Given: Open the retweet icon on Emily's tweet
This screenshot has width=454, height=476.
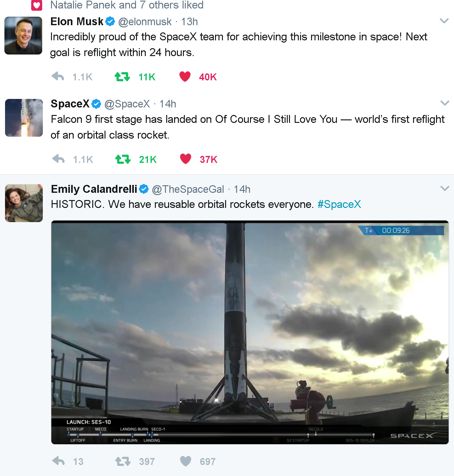Looking at the screenshot, I should (x=123, y=461).
